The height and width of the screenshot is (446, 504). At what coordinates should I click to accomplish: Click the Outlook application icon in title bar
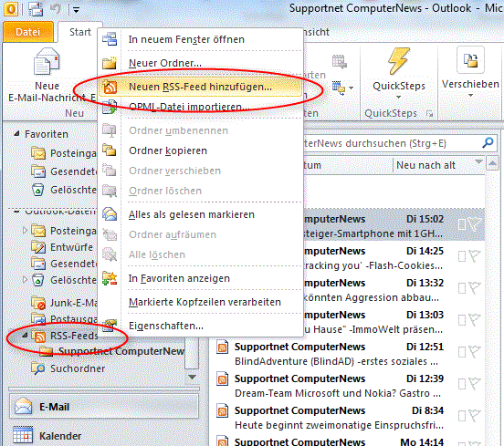(11, 9)
